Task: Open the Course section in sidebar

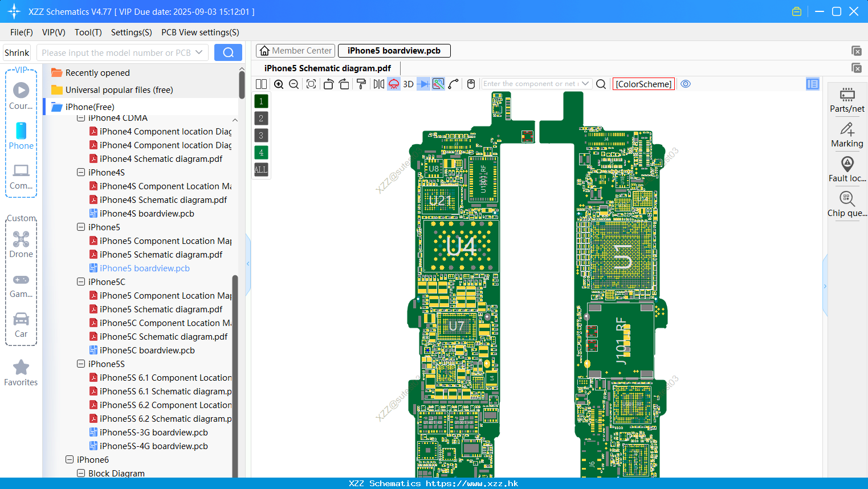Action: click(21, 96)
